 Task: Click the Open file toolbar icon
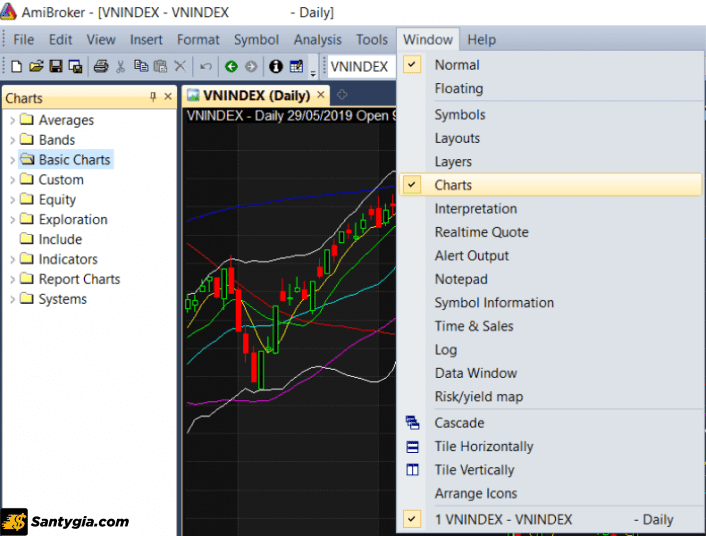pos(36,67)
